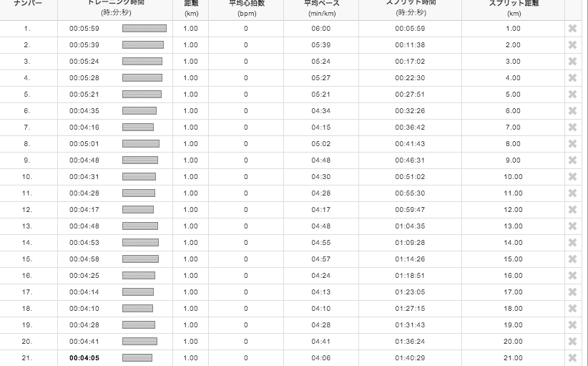Viewport: 588px width, 366px height.
Task: Delete the final lap 21 entry
Action: pyautogui.click(x=572, y=358)
